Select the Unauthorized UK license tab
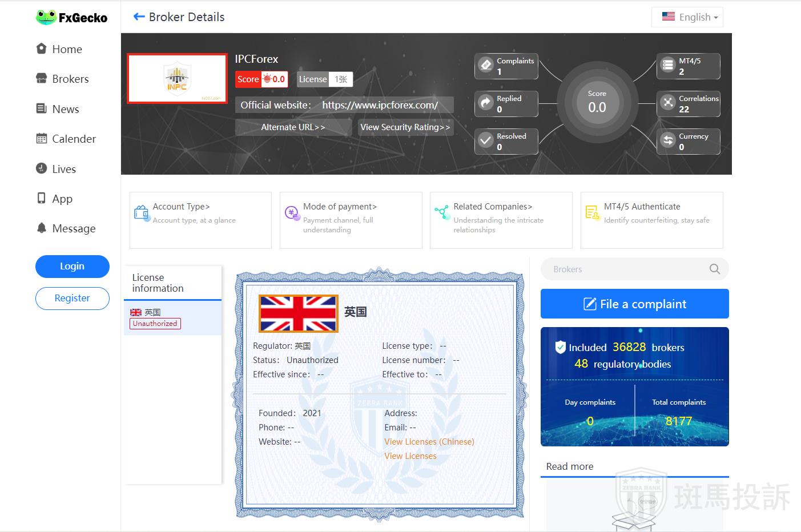Image resolution: width=801 pixels, height=532 pixels. point(172,318)
